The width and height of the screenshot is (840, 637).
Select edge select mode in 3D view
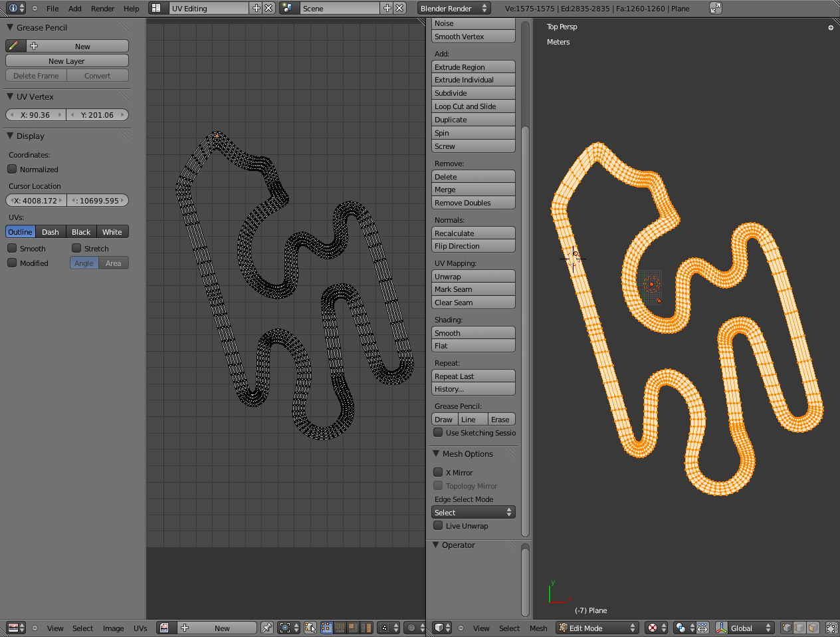tap(800, 628)
